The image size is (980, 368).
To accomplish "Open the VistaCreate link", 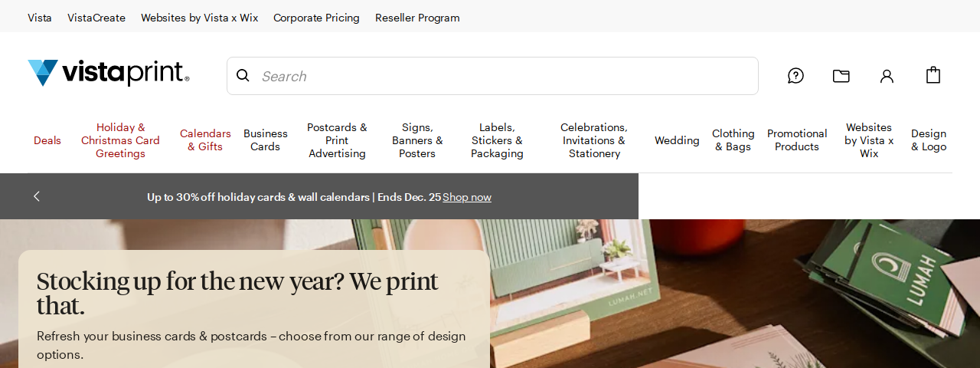I will pyautogui.click(x=96, y=18).
